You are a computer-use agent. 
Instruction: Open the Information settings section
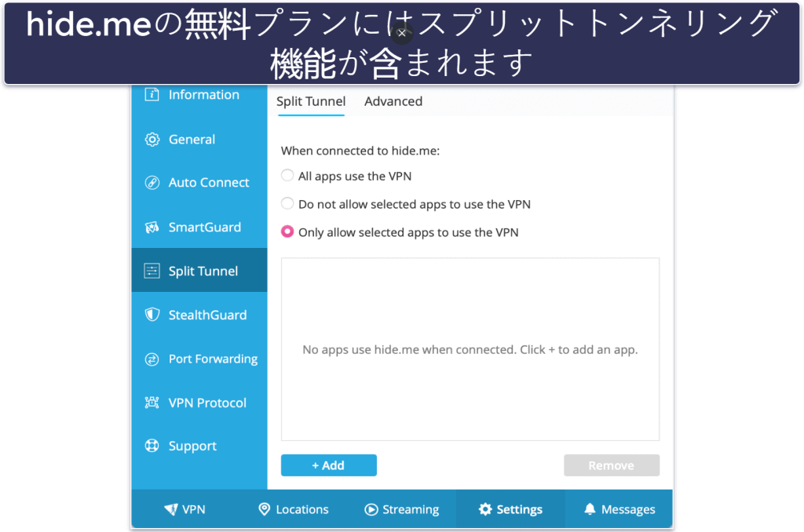(204, 95)
